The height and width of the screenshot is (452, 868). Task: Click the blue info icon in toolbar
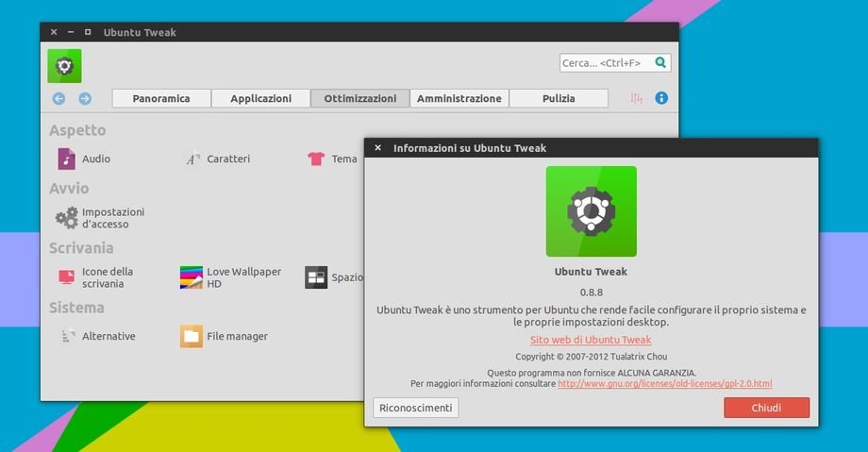[x=661, y=98]
